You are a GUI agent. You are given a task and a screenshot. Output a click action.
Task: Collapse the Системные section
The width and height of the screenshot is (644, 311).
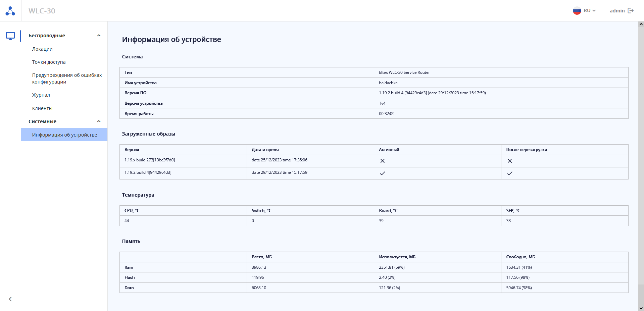tap(99, 121)
